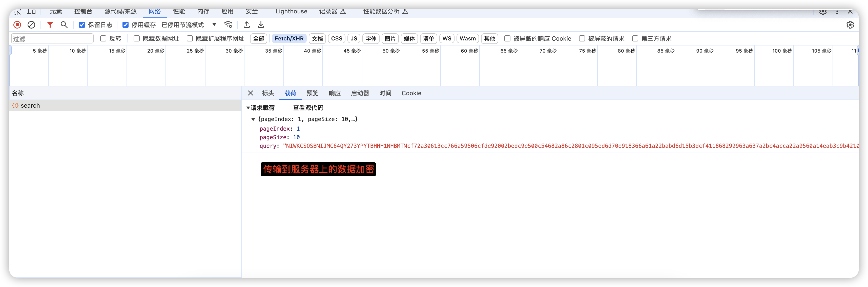Toggle the filter funnel icon

click(x=50, y=25)
